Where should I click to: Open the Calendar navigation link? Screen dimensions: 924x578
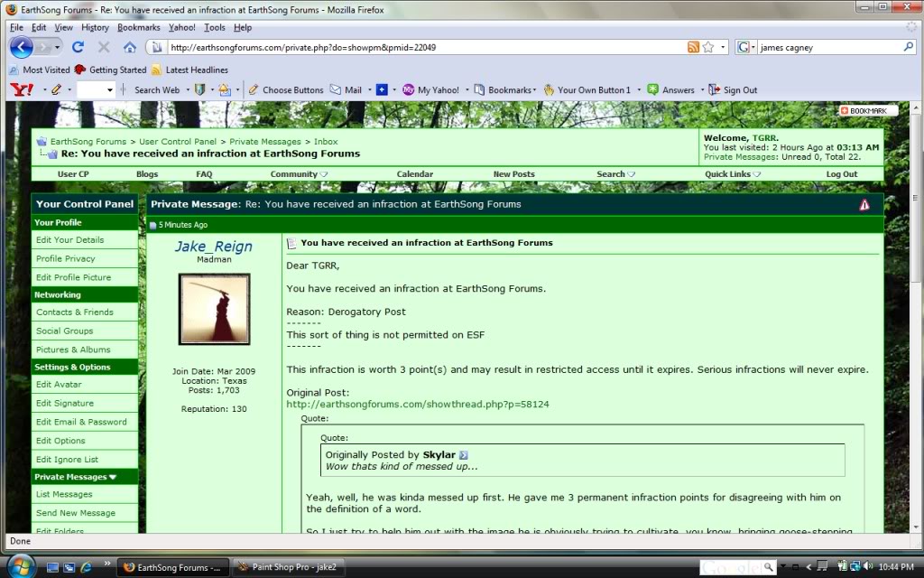click(x=415, y=174)
